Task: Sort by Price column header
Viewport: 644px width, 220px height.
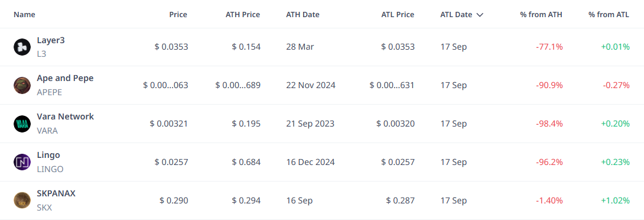Action: point(178,14)
